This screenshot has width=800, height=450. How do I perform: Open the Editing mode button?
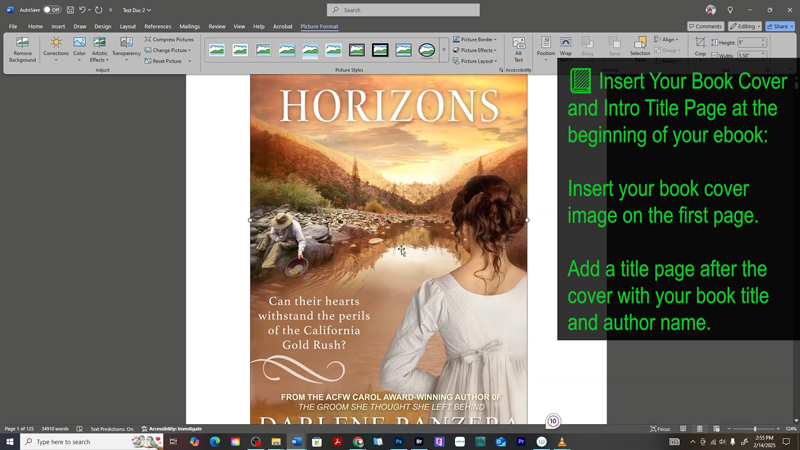pyautogui.click(x=744, y=26)
